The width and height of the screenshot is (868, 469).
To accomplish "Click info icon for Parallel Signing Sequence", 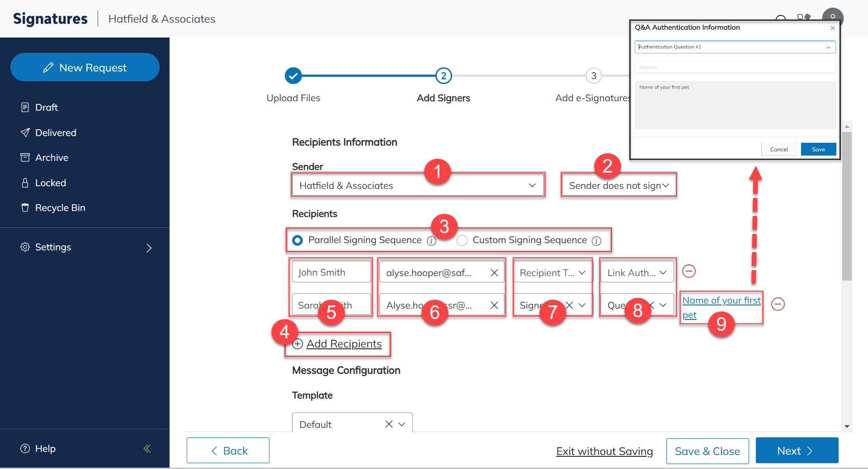I will [432, 241].
